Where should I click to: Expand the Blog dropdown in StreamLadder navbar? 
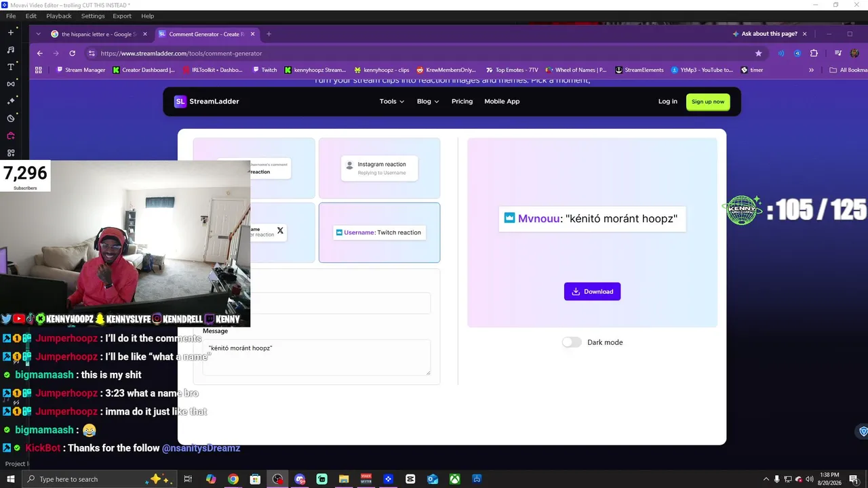point(428,102)
